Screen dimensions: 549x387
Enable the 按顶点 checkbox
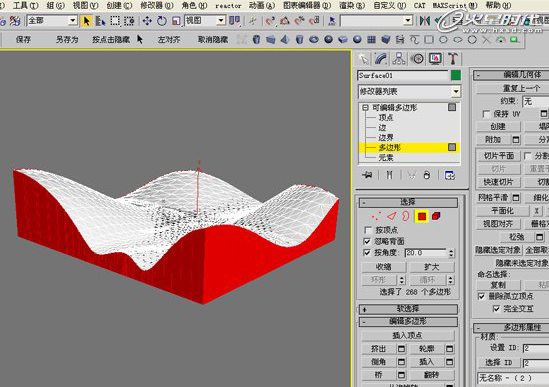click(x=368, y=230)
